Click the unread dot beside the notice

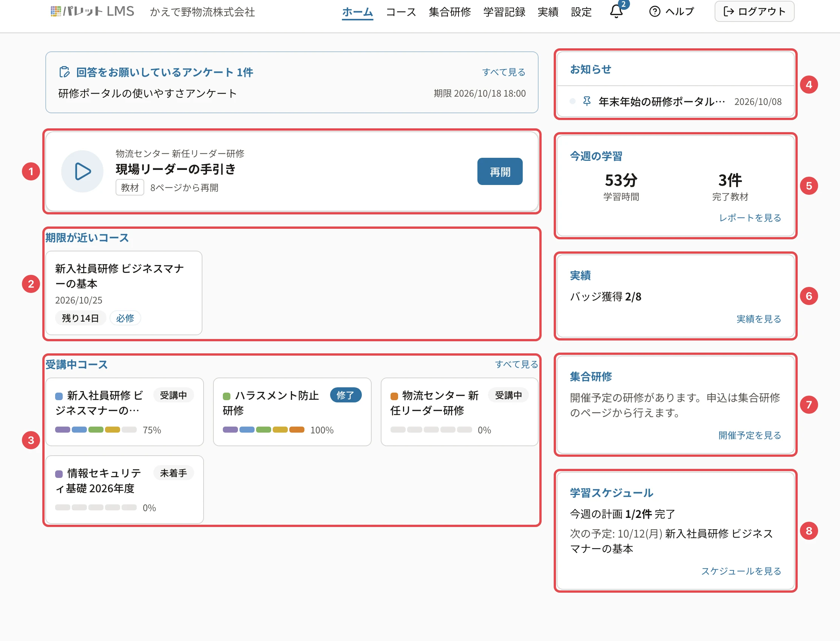(x=573, y=101)
